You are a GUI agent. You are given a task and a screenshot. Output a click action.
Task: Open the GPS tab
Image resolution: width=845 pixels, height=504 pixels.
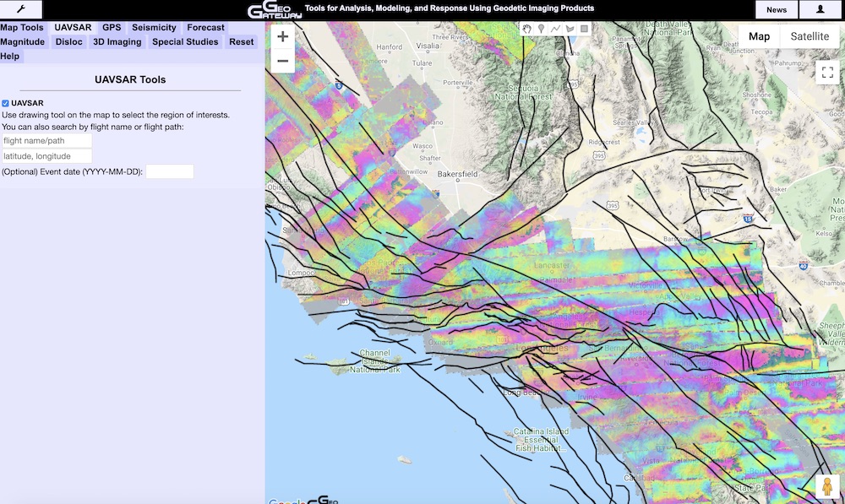coord(112,28)
